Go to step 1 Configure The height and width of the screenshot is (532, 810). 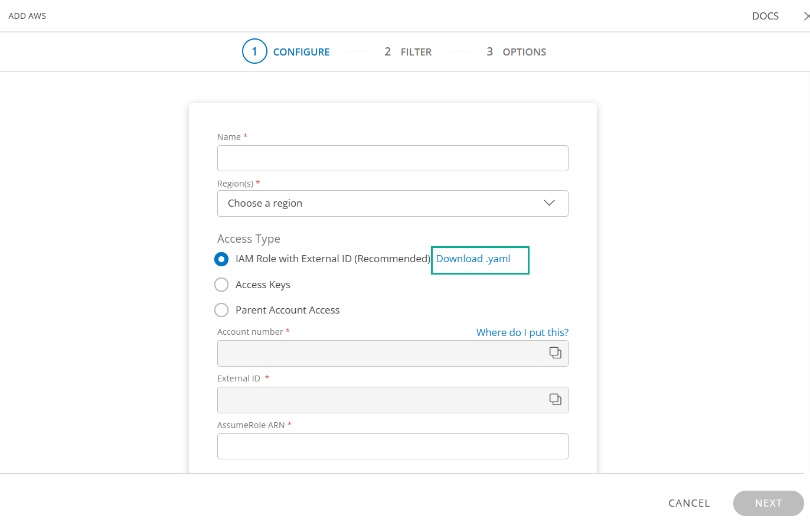286,51
